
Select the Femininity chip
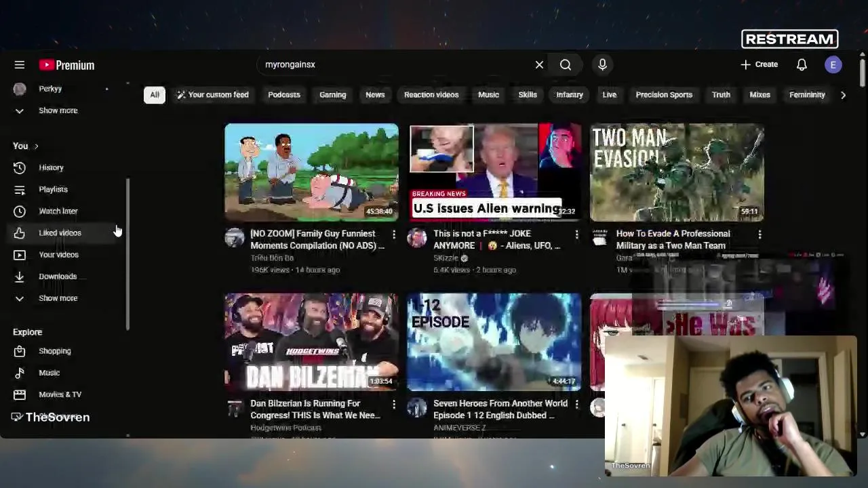pyautogui.click(x=807, y=95)
